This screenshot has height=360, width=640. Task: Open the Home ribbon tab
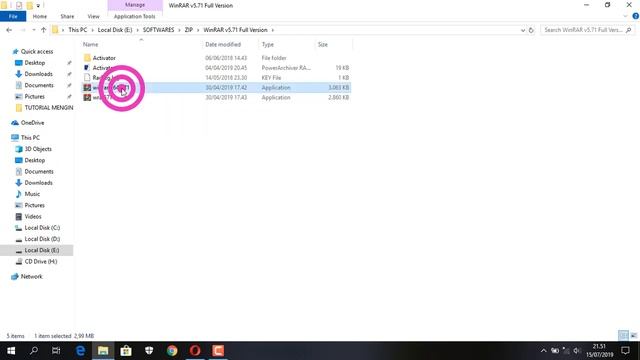[x=40, y=16]
